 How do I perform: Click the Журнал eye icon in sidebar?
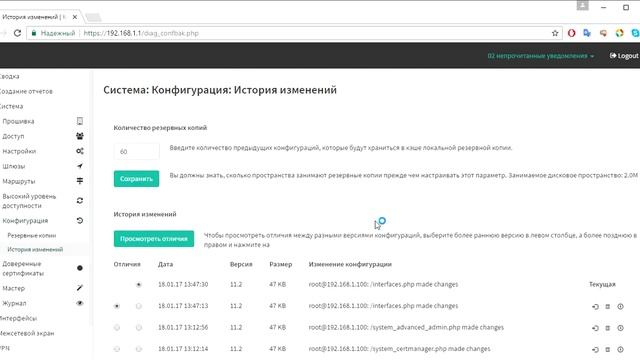click(x=80, y=303)
